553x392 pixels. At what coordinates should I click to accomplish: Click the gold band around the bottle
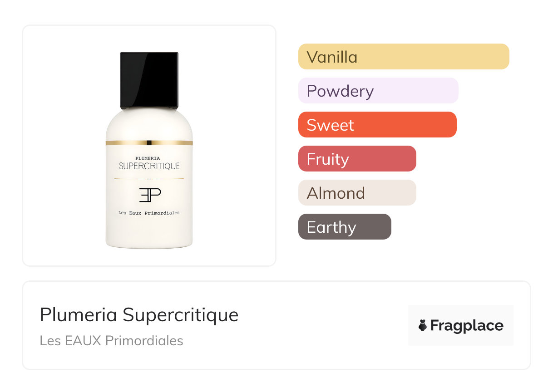point(149,142)
